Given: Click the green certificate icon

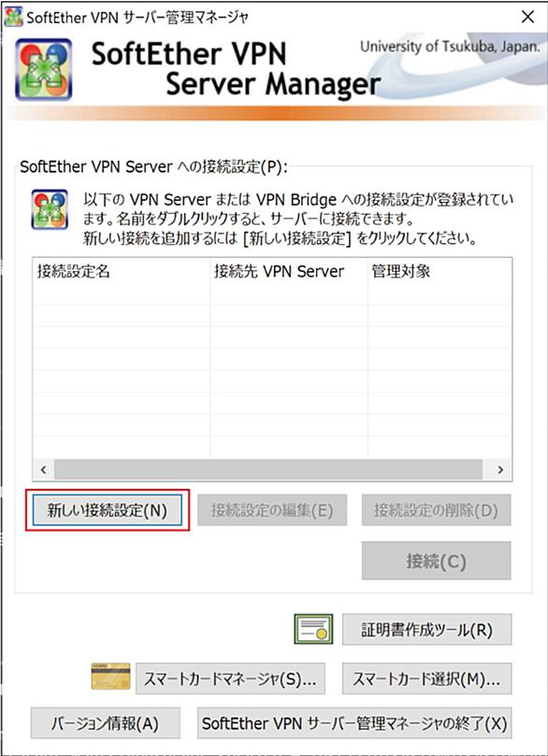Looking at the screenshot, I should point(313,629).
